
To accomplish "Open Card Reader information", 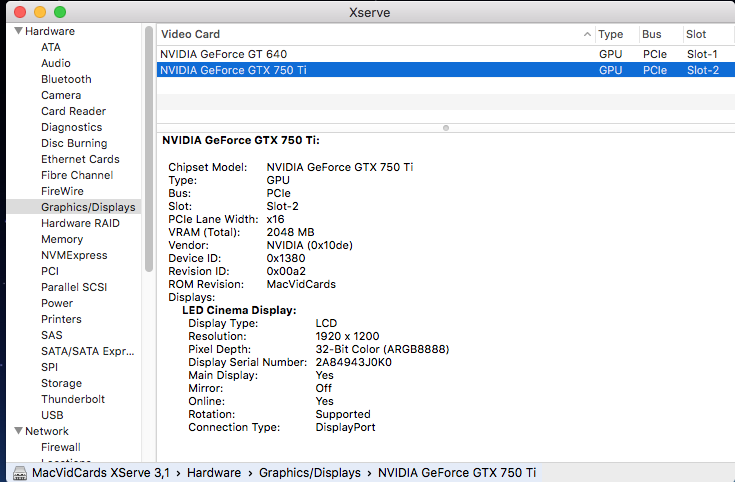I will [x=74, y=111].
